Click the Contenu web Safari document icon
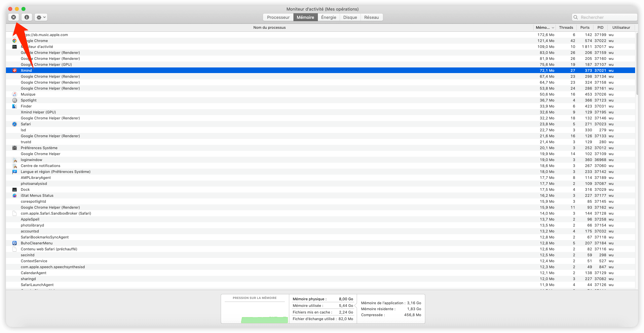This screenshot has width=644, height=333. (15, 249)
